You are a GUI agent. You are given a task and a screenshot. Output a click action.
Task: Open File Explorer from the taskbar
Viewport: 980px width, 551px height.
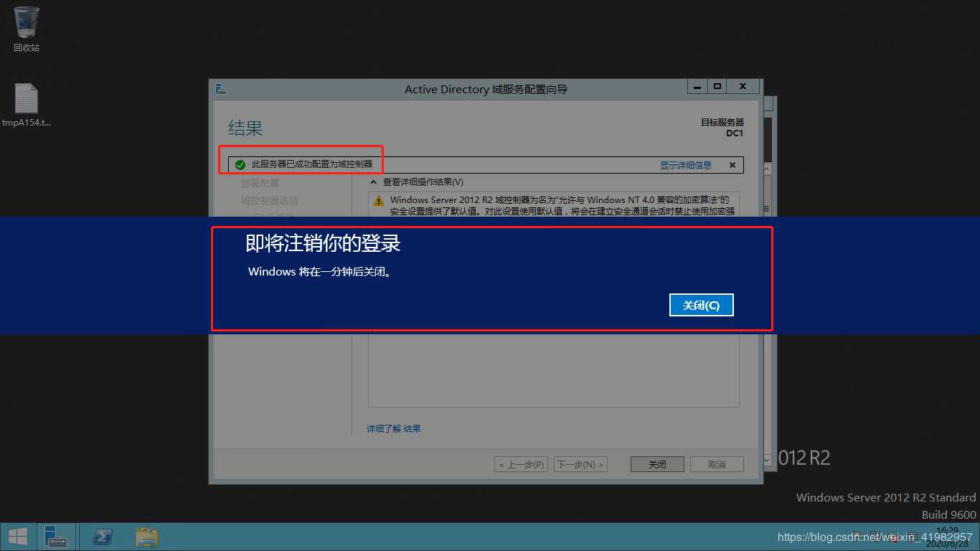coord(147,537)
